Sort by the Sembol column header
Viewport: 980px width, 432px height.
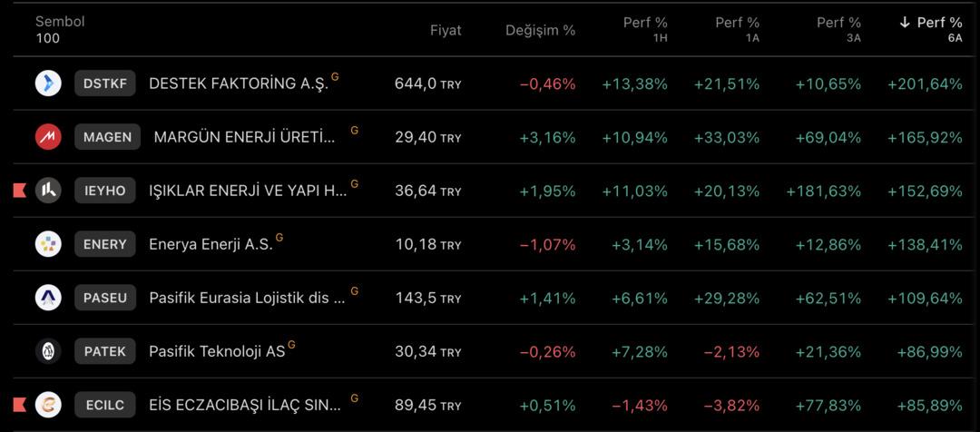coord(60,22)
